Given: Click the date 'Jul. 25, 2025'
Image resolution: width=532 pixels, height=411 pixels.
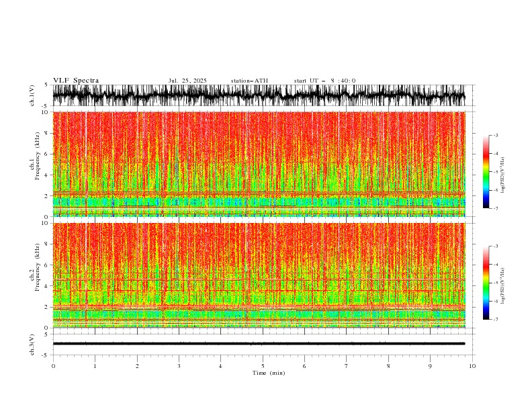Looking at the screenshot, I should (187, 81).
